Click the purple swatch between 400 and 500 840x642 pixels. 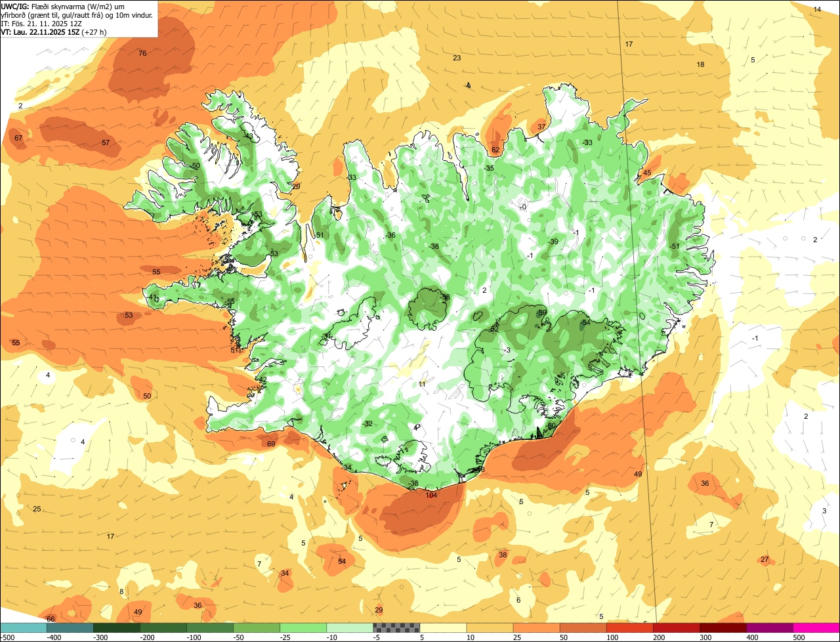(x=769, y=628)
